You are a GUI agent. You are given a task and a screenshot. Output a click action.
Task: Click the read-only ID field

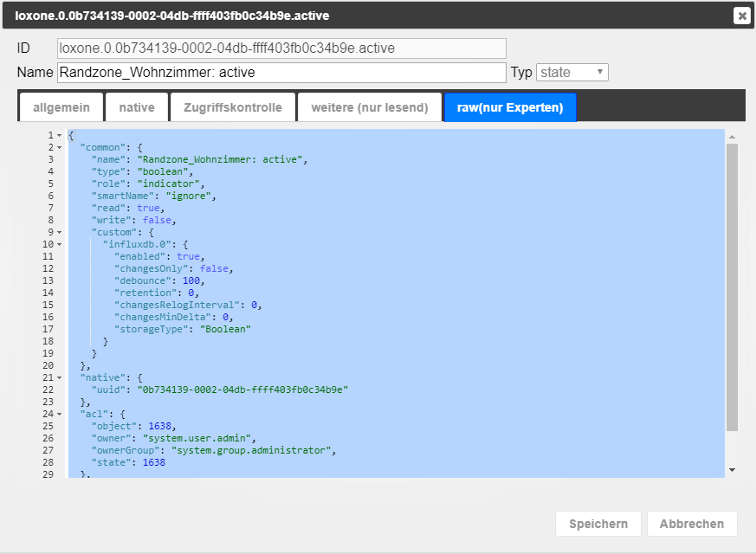pos(281,48)
